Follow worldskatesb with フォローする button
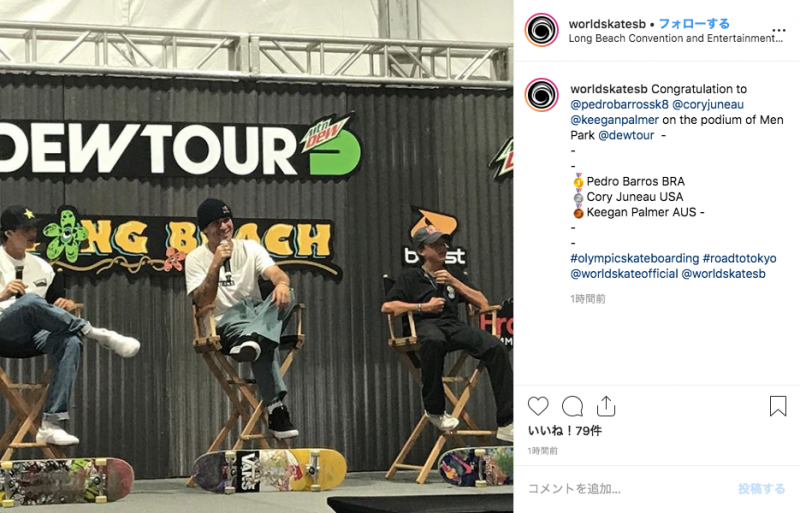The height and width of the screenshot is (513, 800). (694, 23)
